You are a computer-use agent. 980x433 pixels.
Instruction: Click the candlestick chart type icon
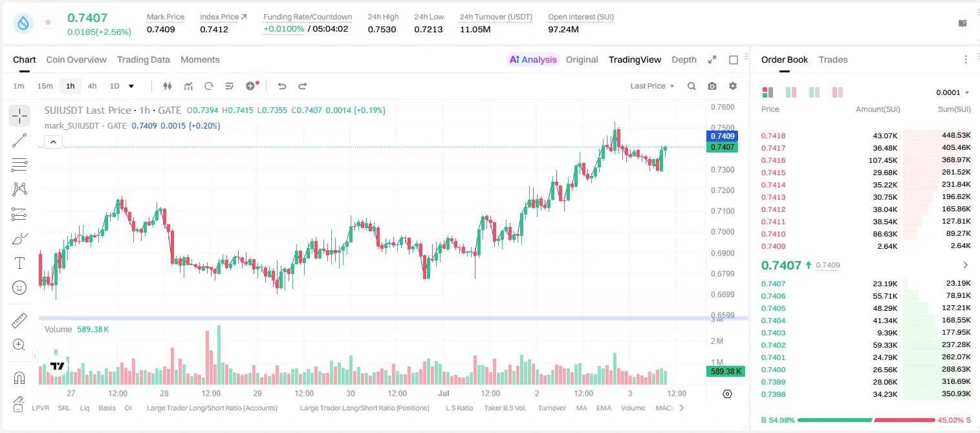click(x=168, y=86)
